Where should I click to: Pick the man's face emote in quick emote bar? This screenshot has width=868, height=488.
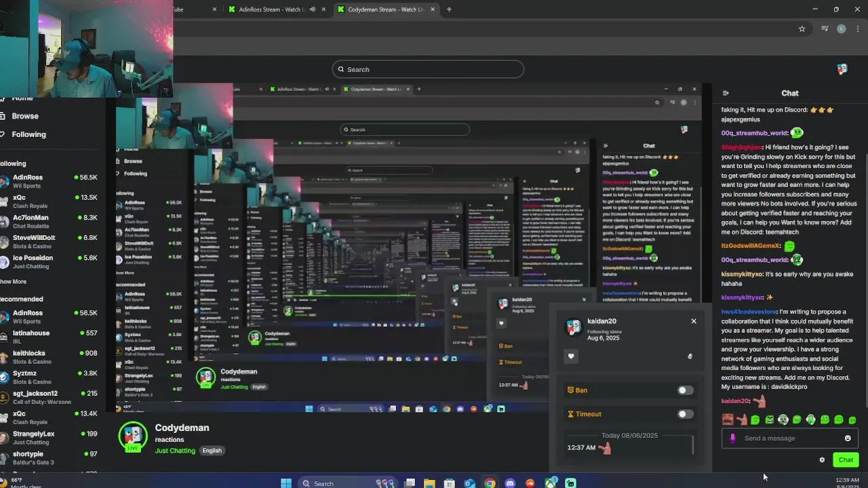coord(728,420)
